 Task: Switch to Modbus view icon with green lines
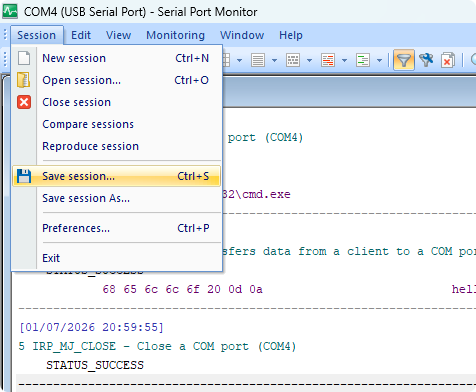point(363,60)
